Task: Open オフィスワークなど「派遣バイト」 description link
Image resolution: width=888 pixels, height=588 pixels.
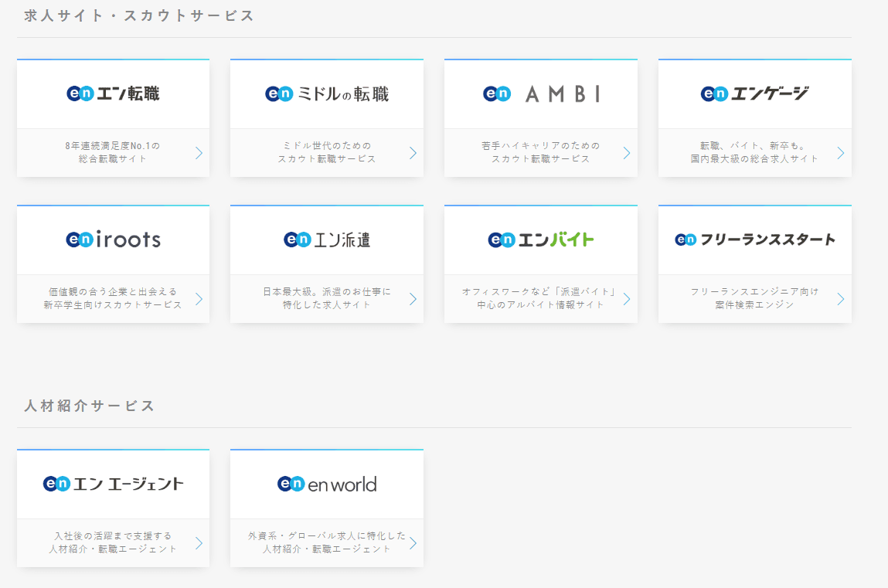Action: 540,298
